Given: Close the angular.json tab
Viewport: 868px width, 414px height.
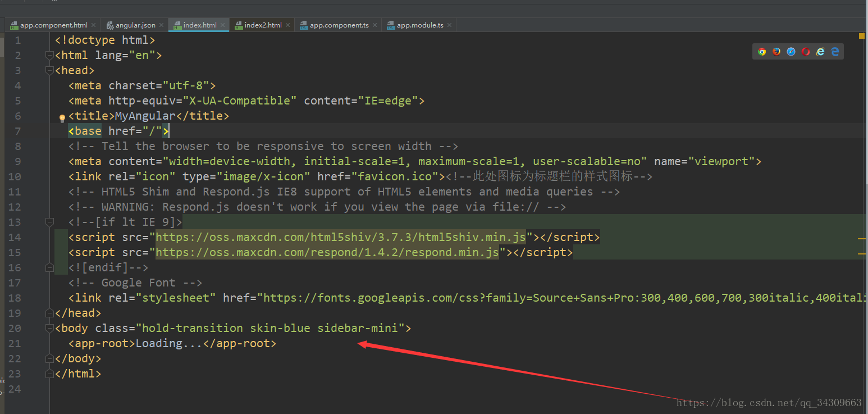Looking at the screenshot, I should (162, 25).
